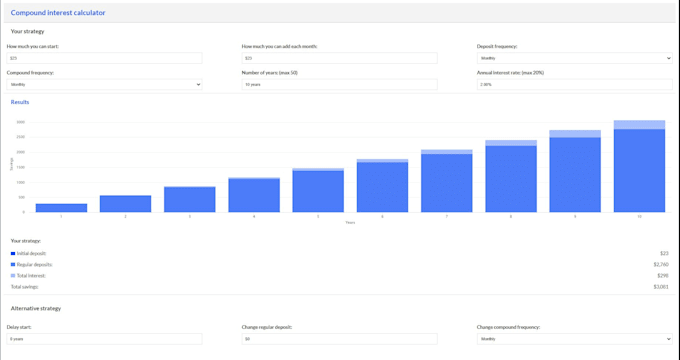Click the year 5 bar's dark deposits segment

point(318,191)
